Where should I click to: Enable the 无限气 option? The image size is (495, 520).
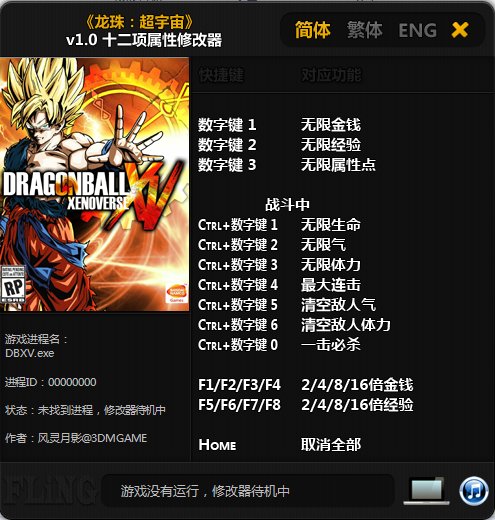coord(323,245)
